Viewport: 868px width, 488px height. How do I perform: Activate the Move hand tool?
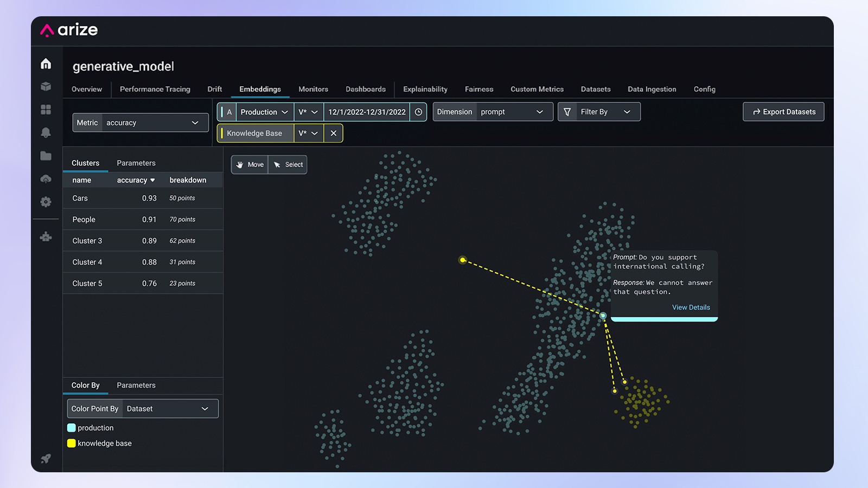click(250, 165)
